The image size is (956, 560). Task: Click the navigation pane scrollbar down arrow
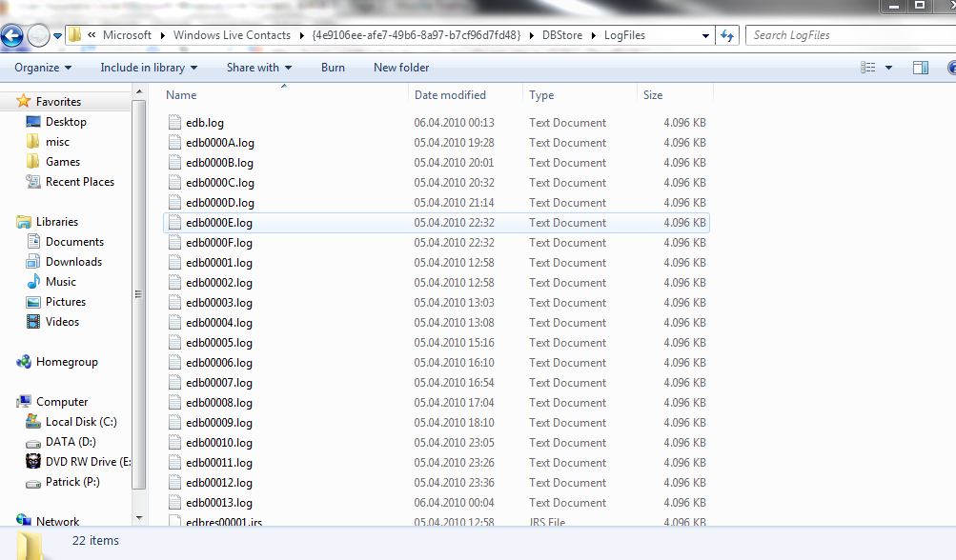[x=139, y=518]
